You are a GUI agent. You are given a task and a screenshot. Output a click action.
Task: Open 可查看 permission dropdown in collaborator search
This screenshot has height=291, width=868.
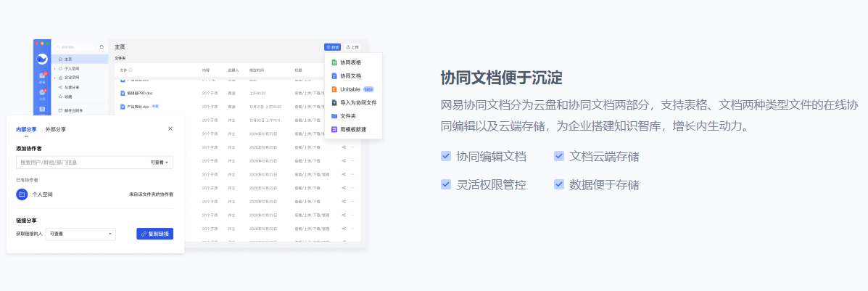pyautogui.click(x=160, y=163)
